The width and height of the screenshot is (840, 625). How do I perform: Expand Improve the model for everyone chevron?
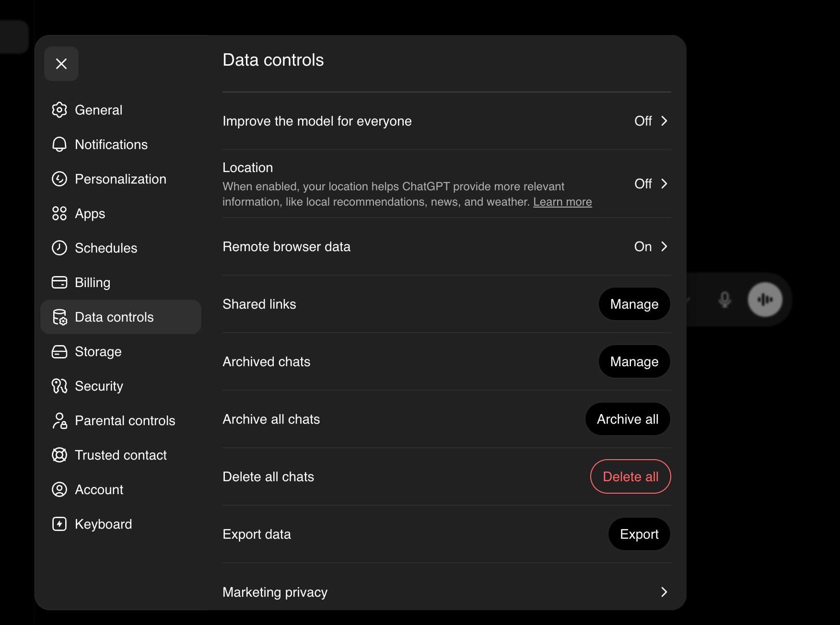click(x=664, y=121)
